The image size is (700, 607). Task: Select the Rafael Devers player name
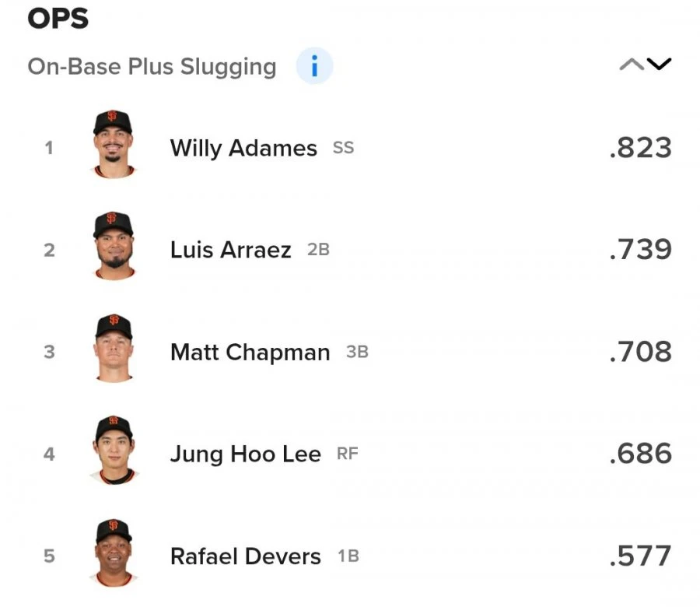[246, 556]
